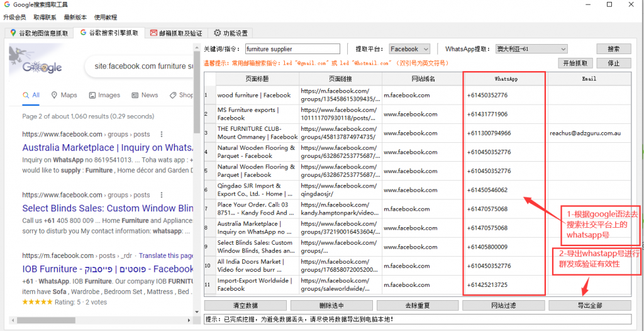Open the 最新版本 menu
The width and height of the screenshot is (644, 331).
point(75,17)
